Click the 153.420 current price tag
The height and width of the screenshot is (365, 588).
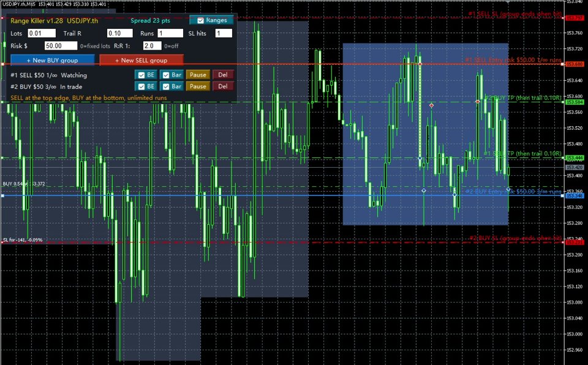point(574,167)
